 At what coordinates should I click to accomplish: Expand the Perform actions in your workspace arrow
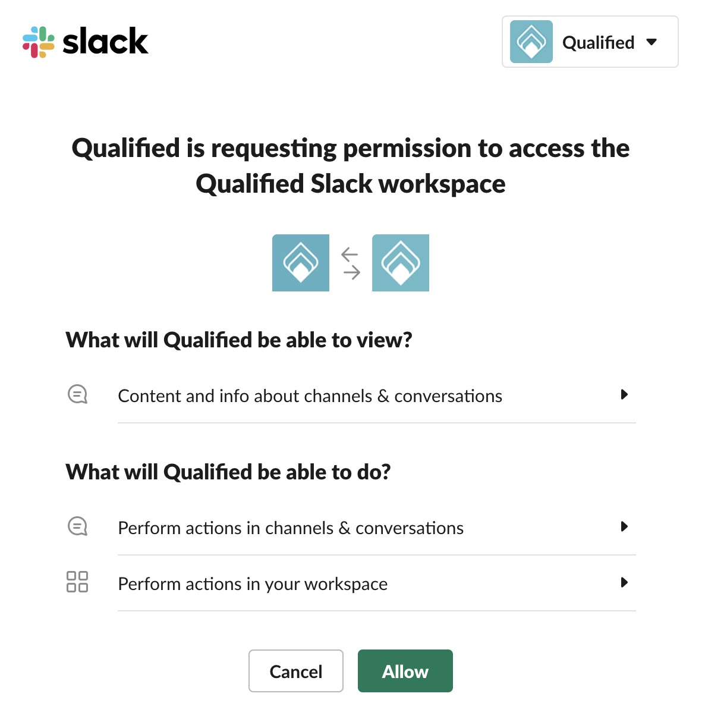(624, 582)
